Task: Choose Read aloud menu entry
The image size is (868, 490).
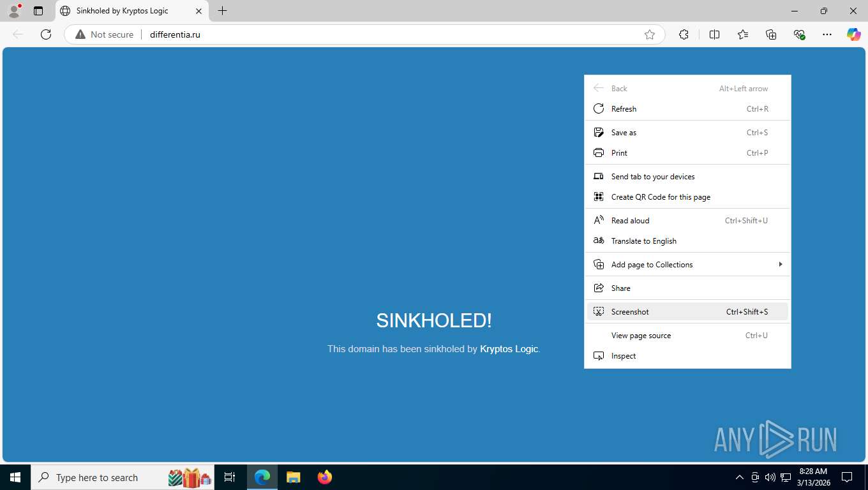Action: (x=687, y=221)
